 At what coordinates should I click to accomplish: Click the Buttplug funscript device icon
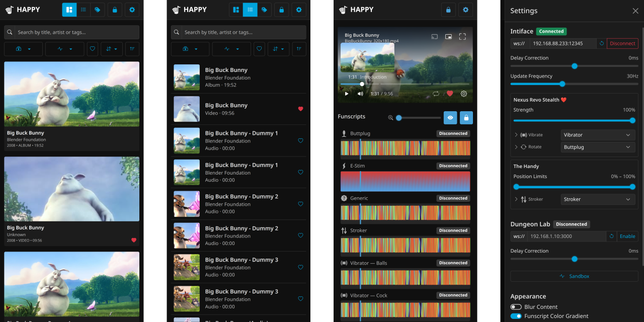(344, 134)
